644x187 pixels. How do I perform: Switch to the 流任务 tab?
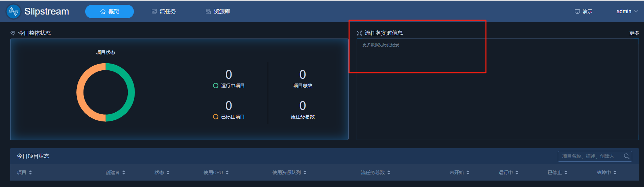point(164,11)
